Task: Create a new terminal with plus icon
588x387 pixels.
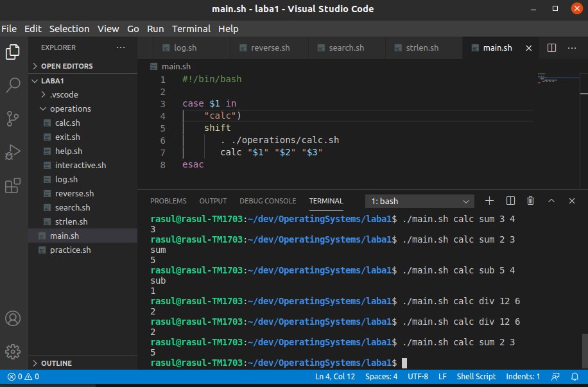Action: click(x=489, y=201)
